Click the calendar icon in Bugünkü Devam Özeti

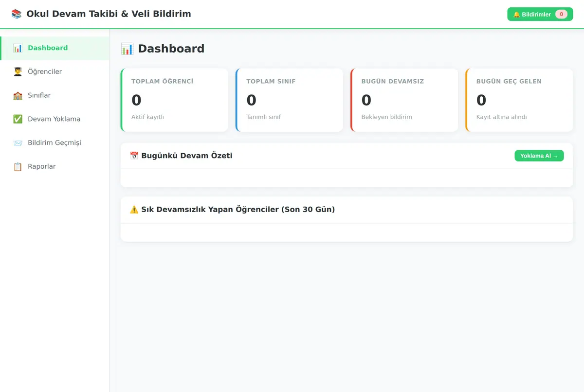coord(134,156)
